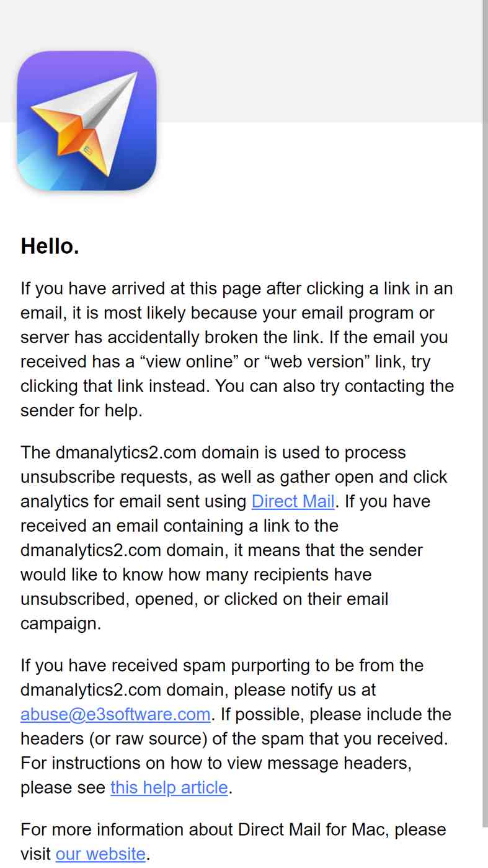The height and width of the screenshot is (868, 488).
Task: Click the abuse@e3software.com email link
Action: pyautogui.click(x=115, y=714)
